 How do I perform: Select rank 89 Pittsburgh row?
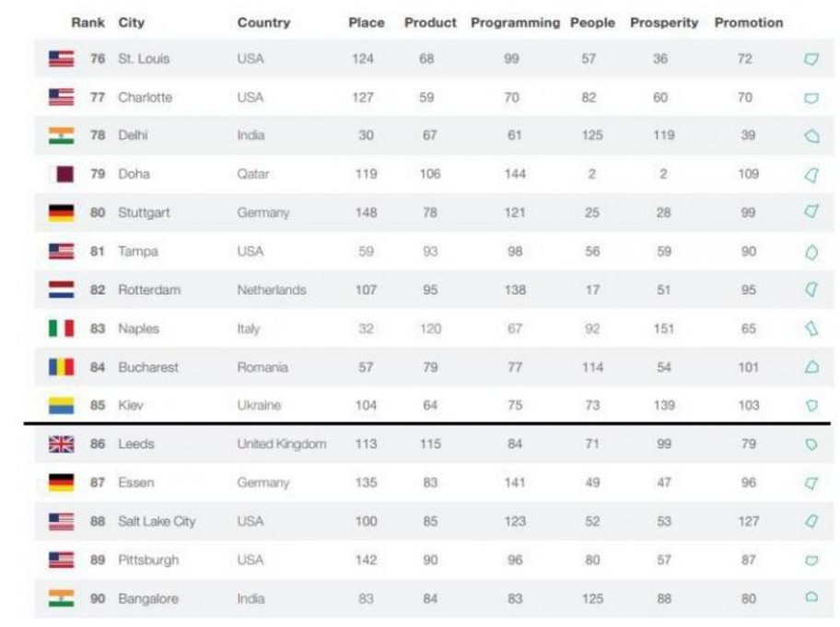(434, 560)
